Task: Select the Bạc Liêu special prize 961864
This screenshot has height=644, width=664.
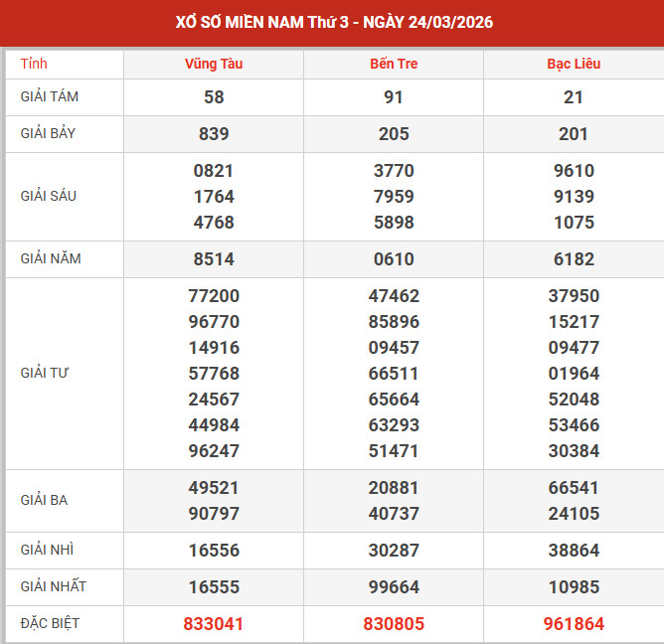Action: pyautogui.click(x=574, y=624)
